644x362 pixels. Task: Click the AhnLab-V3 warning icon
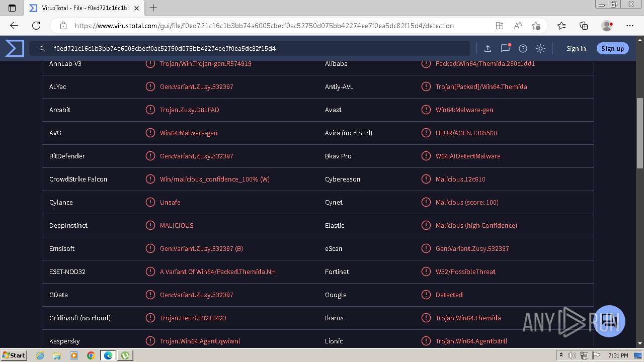(150, 63)
